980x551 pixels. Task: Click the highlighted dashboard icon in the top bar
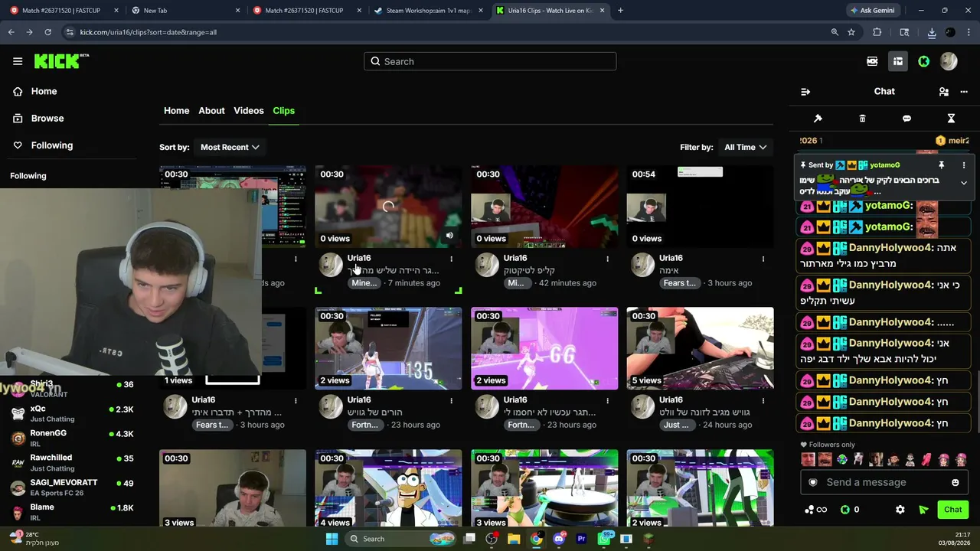pos(898,61)
